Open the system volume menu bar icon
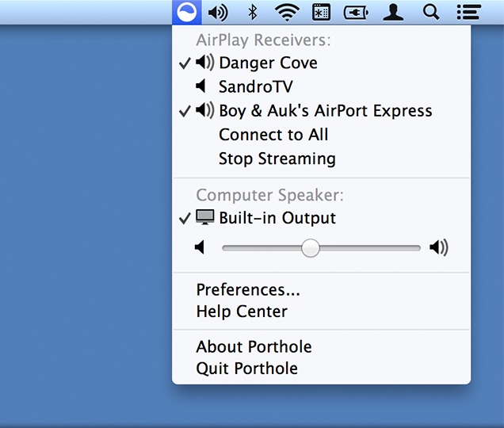 click(x=217, y=12)
